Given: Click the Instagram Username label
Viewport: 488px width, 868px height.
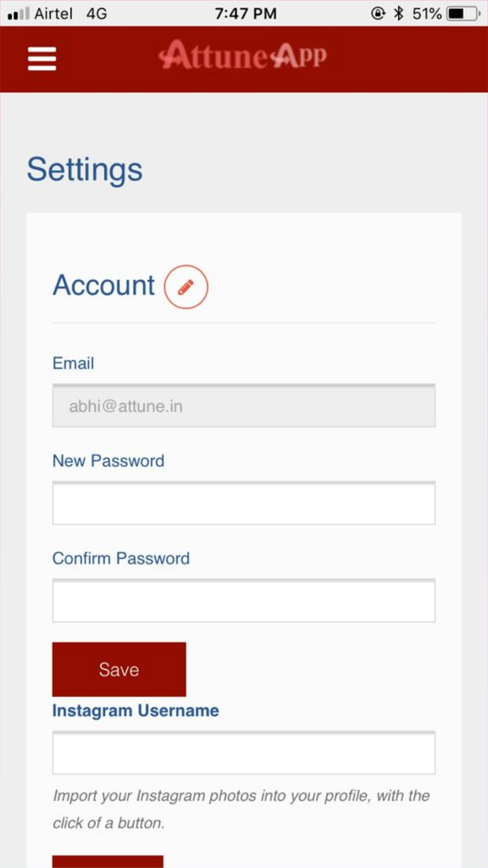Looking at the screenshot, I should click(136, 711).
